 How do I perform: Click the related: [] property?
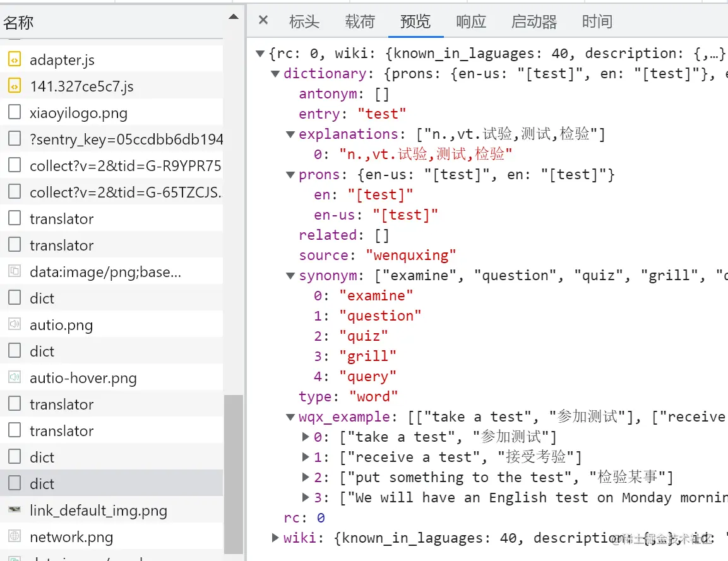[x=344, y=235]
